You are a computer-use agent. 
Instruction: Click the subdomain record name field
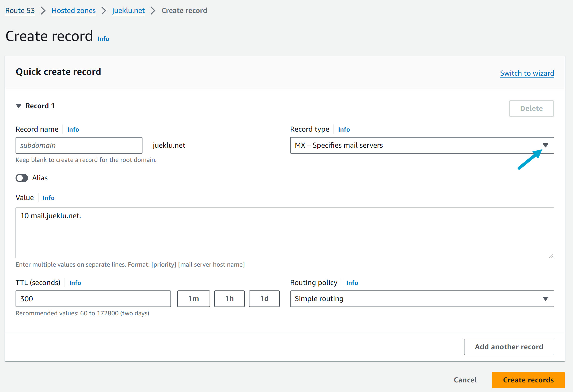(79, 145)
